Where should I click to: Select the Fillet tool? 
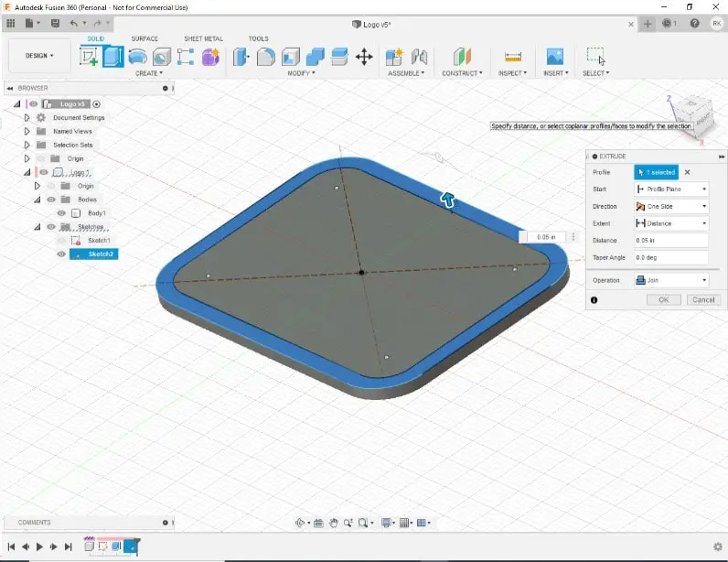pyautogui.click(x=265, y=57)
